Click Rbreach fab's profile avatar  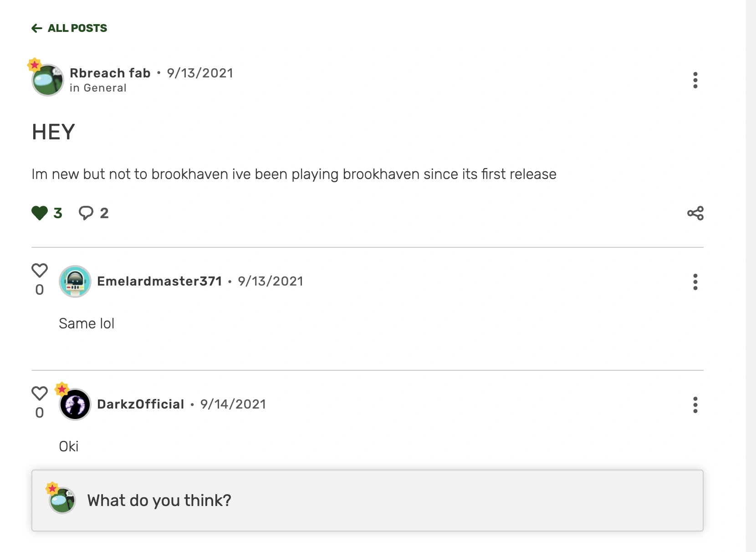(47, 80)
